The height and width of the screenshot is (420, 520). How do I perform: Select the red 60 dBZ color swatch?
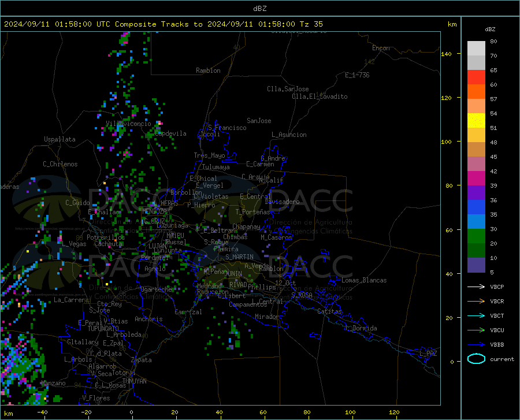pos(476,77)
